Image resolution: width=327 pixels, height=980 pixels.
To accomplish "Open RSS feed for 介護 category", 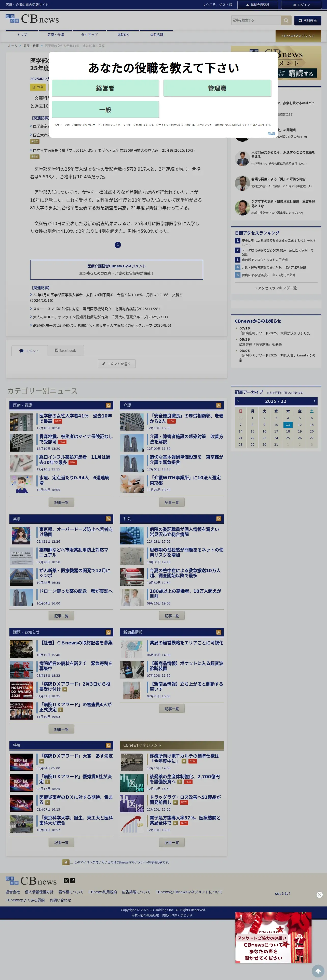I will (x=219, y=405).
